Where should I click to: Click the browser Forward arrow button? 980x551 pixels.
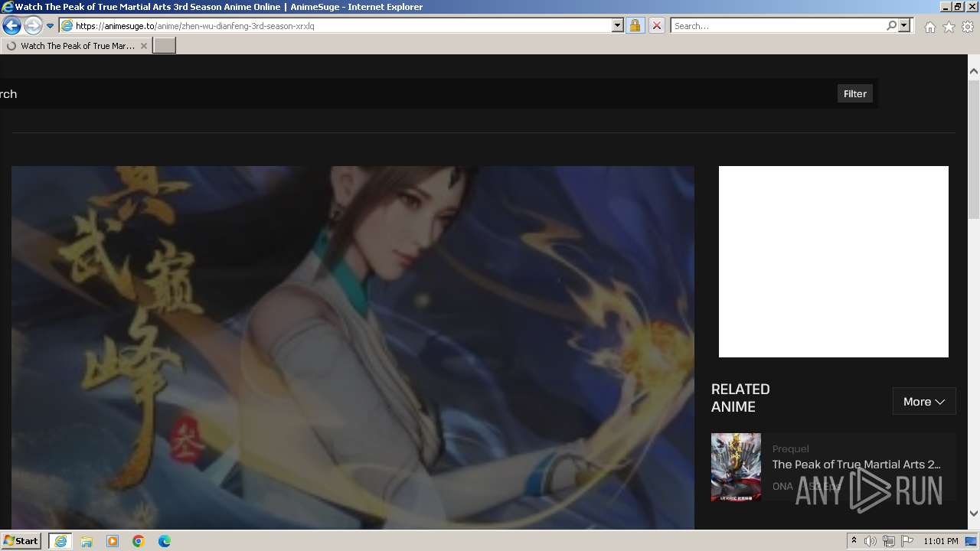point(33,25)
